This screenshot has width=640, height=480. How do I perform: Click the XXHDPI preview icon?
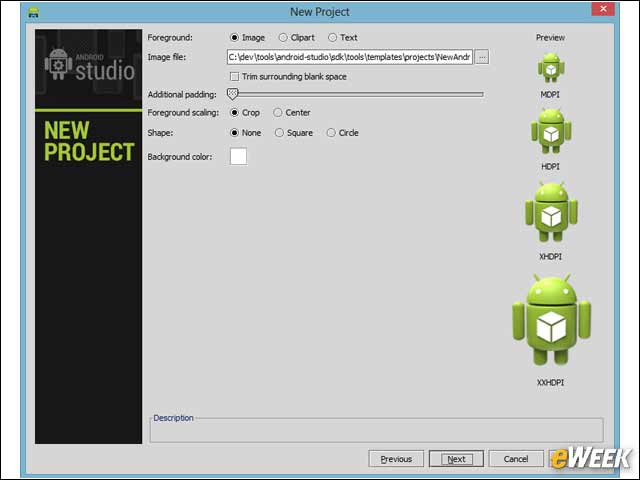pyautogui.click(x=551, y=320)
